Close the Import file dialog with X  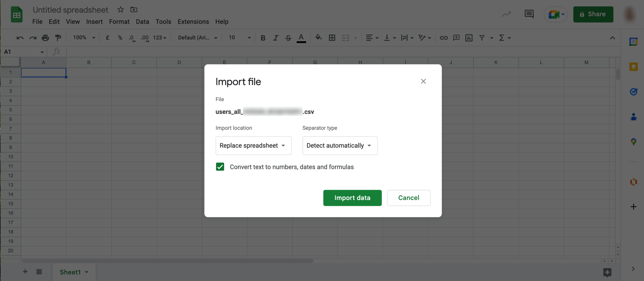(x=423, y=81)
